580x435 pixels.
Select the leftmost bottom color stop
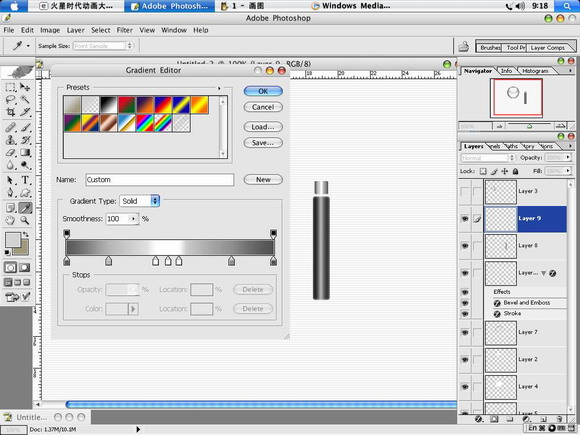pyautogui.click(x=67, y=261)
